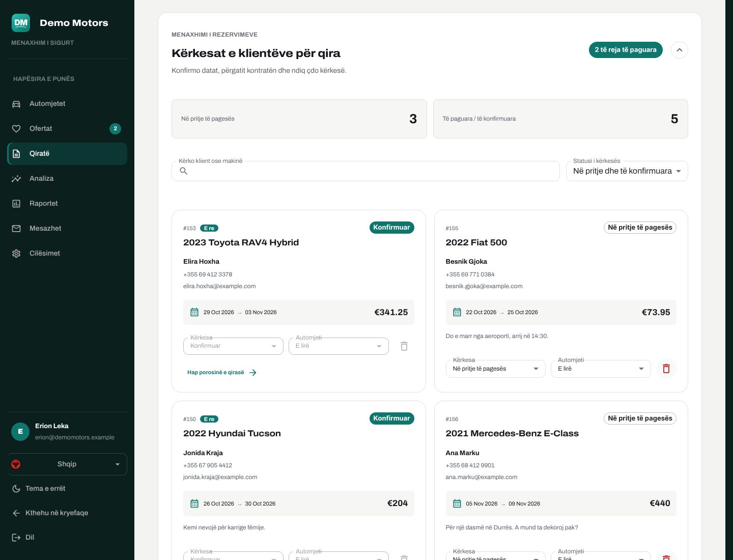Viewport: 733px width, 560px height.
Task: Click the car icon beside Automjetet
Action: click(x=16, y=104)
